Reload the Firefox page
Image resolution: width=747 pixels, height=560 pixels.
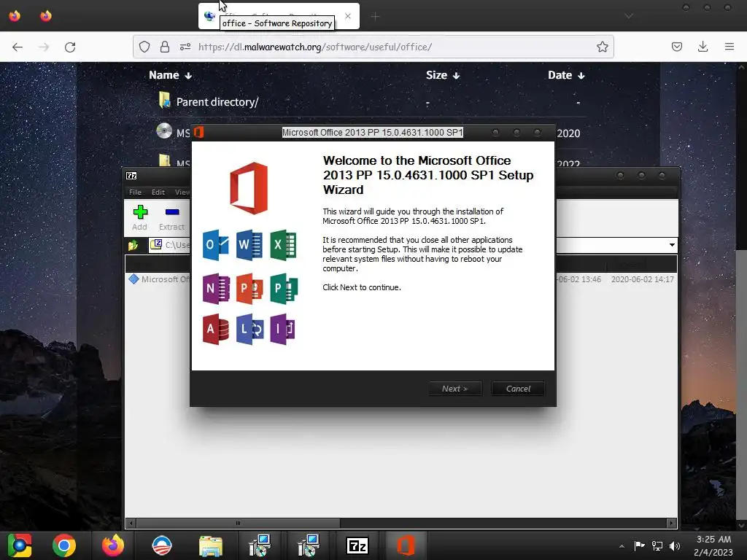(70, 47)
